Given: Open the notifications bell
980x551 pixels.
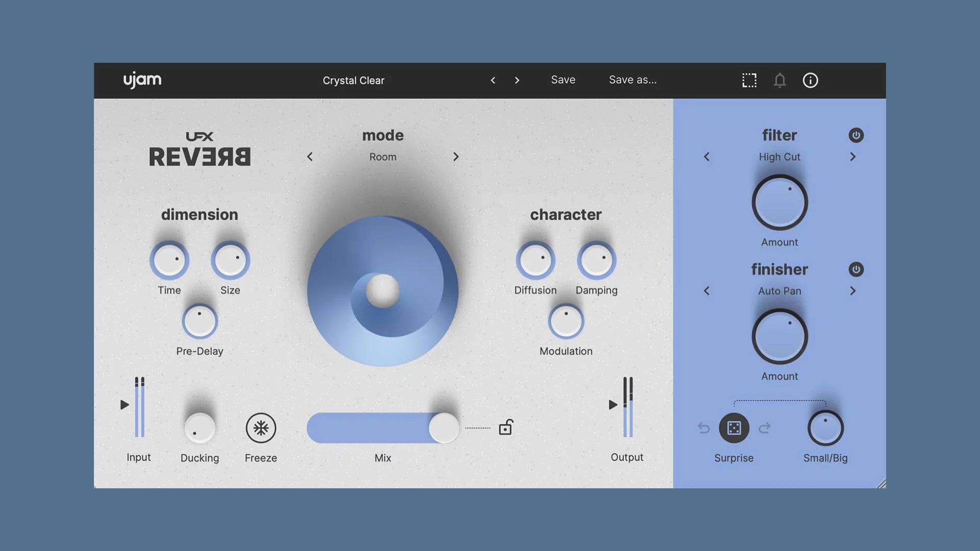Looking at the screenshot, I should tap(779, 80).
